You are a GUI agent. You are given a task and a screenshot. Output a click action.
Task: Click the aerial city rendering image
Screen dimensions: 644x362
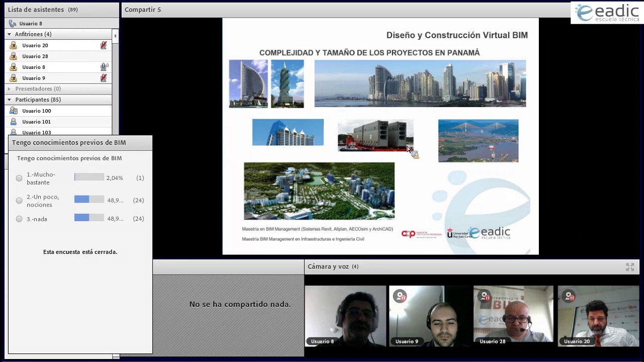(x=319, y=191)
